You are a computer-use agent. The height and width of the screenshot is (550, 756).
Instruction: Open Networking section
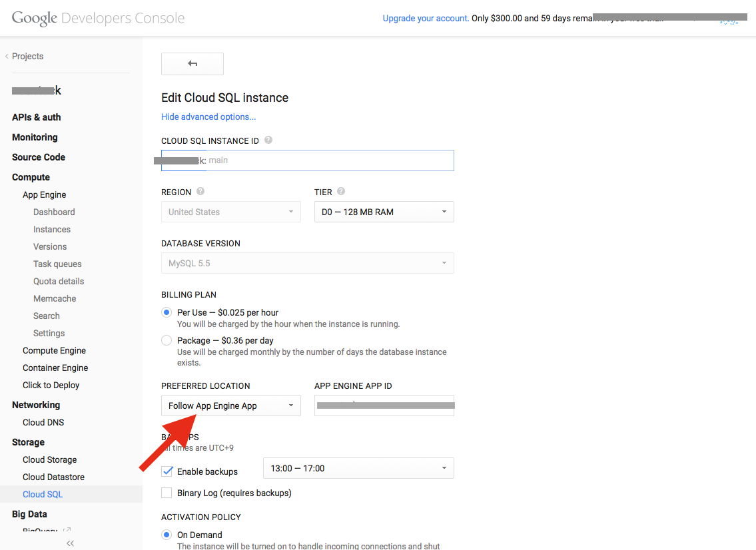(36, 405)
